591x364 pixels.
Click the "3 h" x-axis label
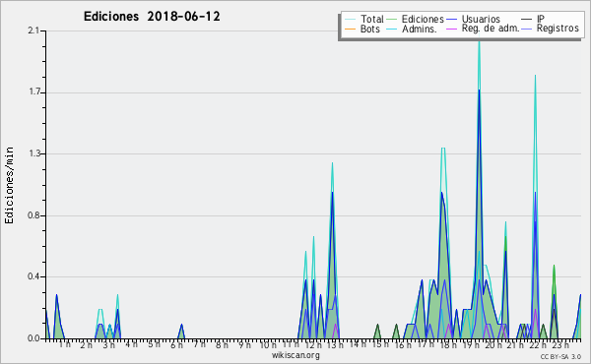pyautogui.click(x=109, y=344)
